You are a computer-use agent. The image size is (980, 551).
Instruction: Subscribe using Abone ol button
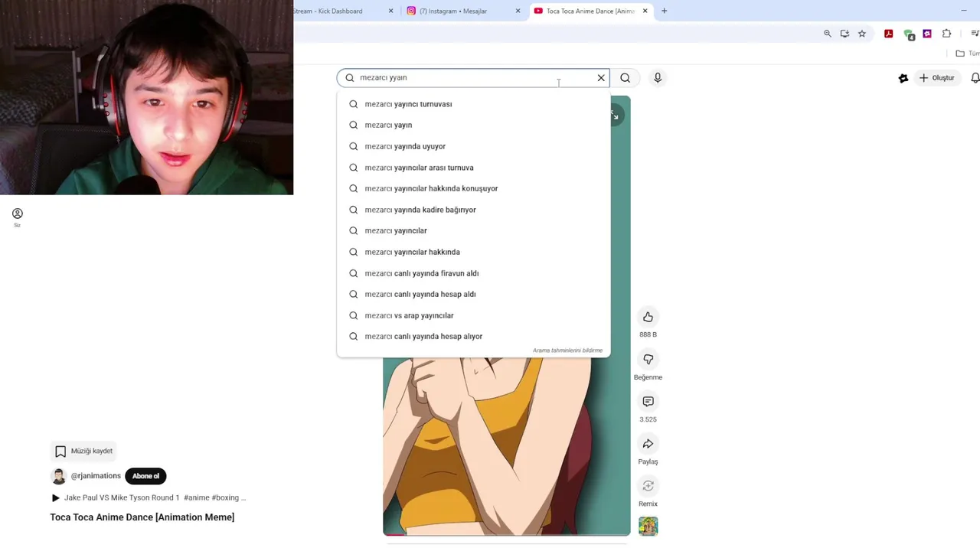point(145,476)
